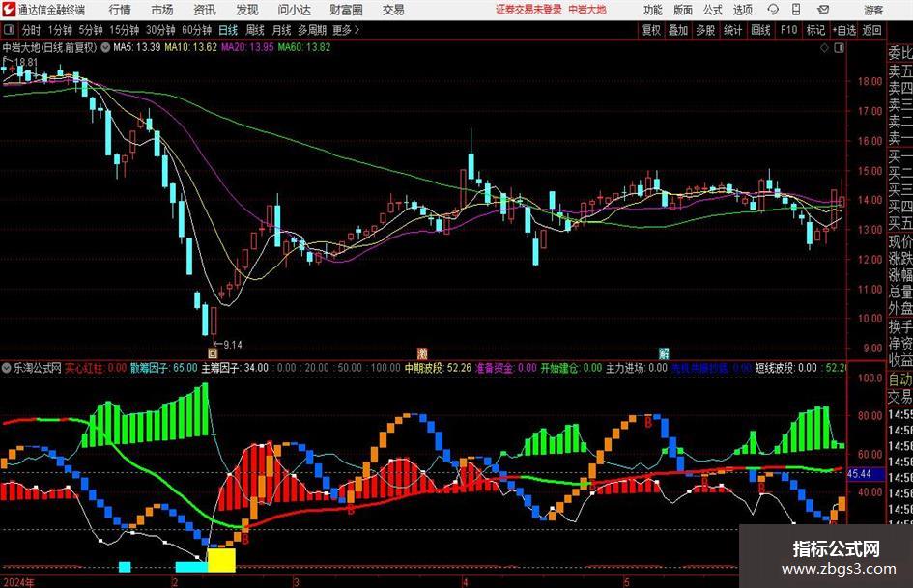The width and height of the screenshot is (913, 588).
Task: Click 中期波段: 52.26 indicator label
Action: click(438, 368)
